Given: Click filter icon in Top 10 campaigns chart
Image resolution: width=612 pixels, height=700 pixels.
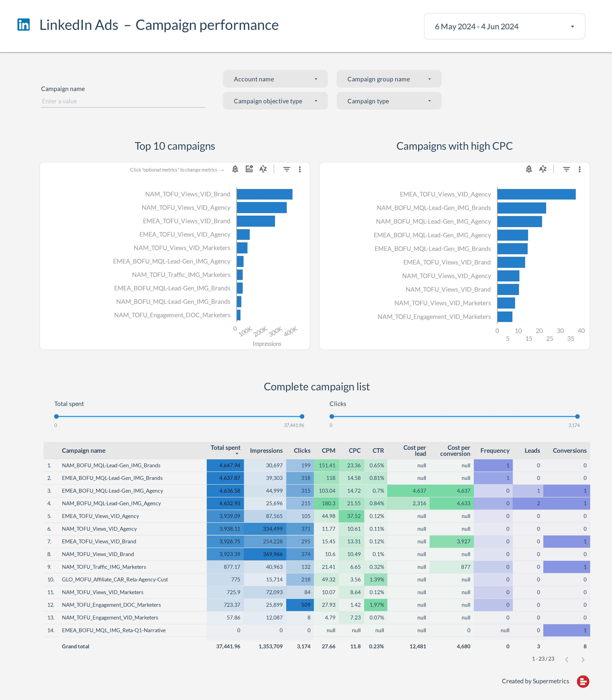Looking at the screenshot, I should (x=287, y=169).
